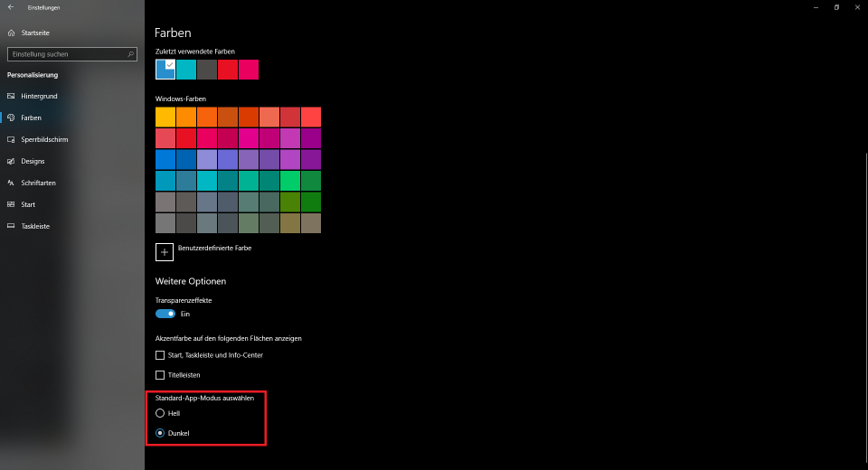Click the Sperrbildschirm monitor icon
Image resolution: width=868 pixels, height=470 pixels.
(x=11, y=139)
